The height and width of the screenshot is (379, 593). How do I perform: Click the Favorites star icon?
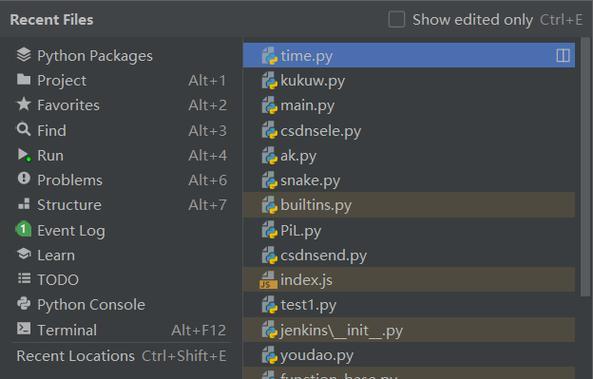click(x=24, y=104)
